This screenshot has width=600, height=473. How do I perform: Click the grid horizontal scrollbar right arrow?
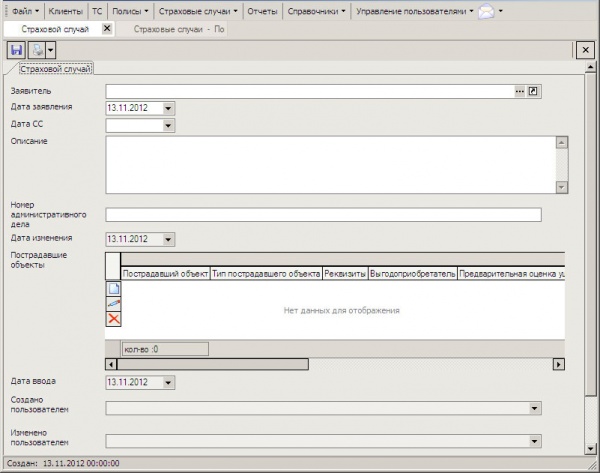(560, 365)
